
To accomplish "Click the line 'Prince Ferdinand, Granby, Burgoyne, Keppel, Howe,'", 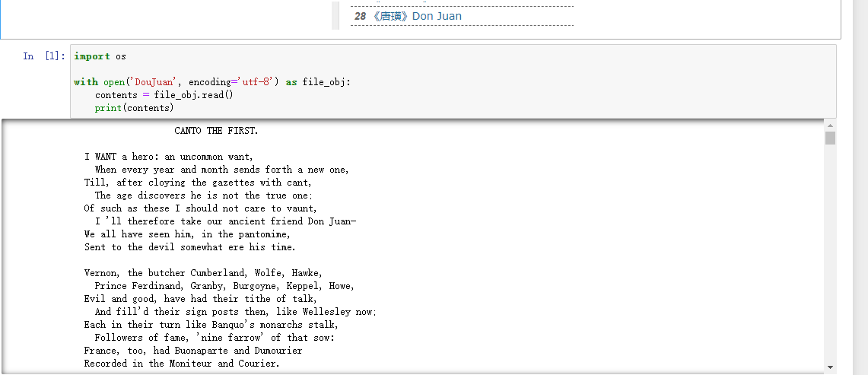I will tap(224, 286).
